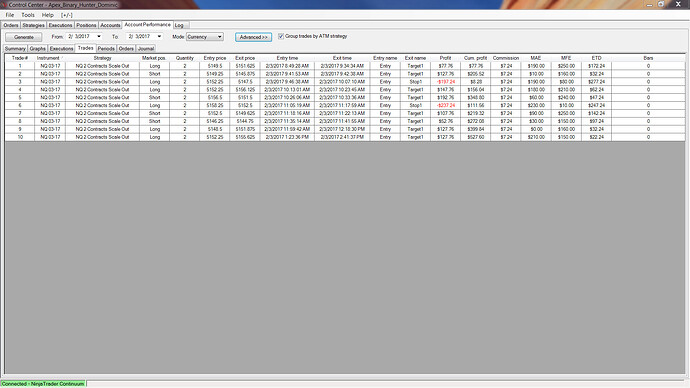This screenshot has width=690, height=388.
Task: Sort by Quantity column header
Action: (185, 58)
